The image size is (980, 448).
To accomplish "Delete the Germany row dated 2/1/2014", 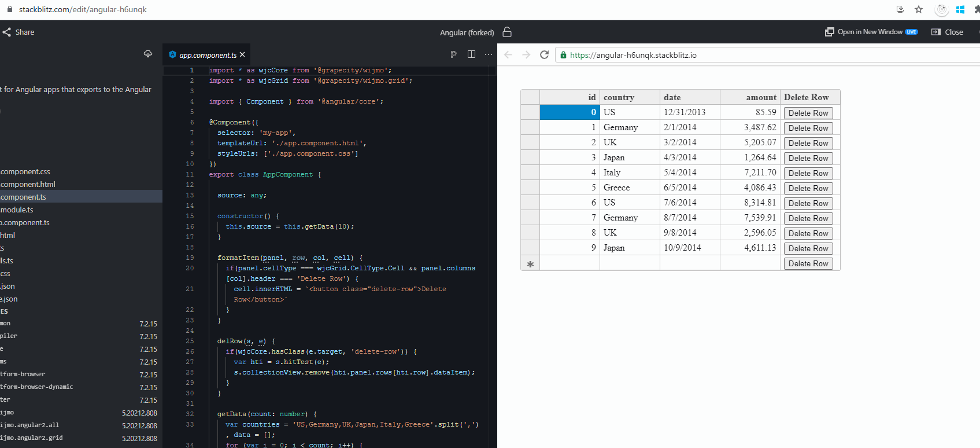I will (x=808, y=128).
